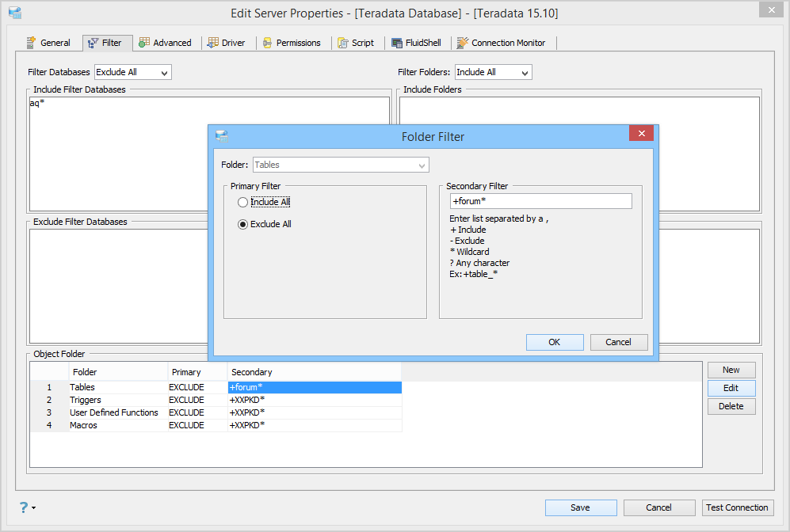Open the help dropdown arrow menu

[x=34, y=507]
